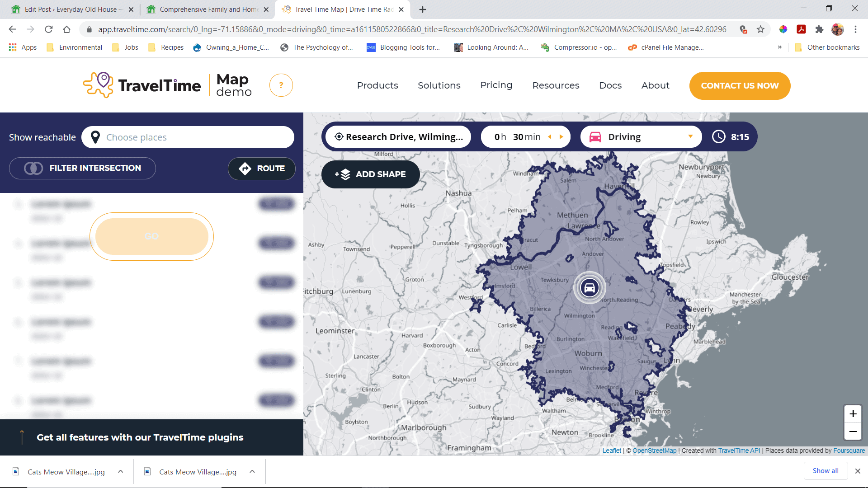Click the Contact Us Now button
The image size is (868, 488).
point(740,85)
